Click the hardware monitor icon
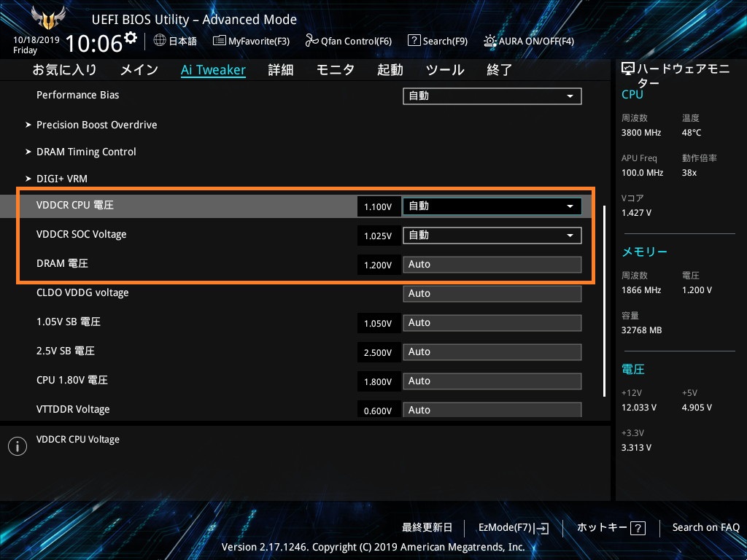747x560 pixels. point(628,69)
